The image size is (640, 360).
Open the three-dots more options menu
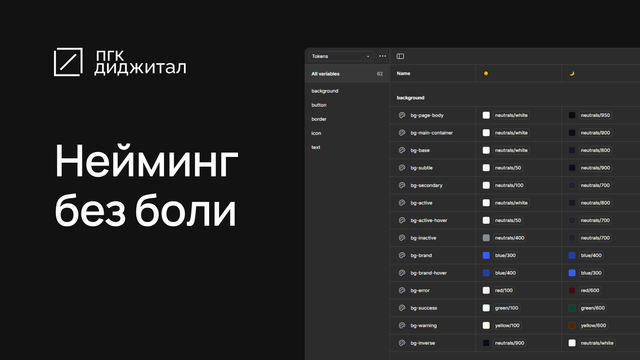[382, 56]
